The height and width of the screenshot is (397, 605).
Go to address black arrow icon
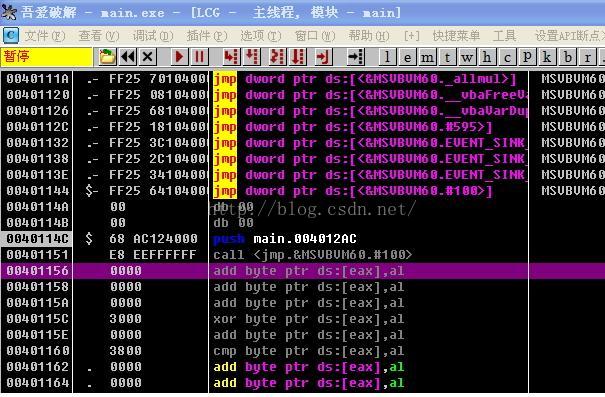(355, 57)
